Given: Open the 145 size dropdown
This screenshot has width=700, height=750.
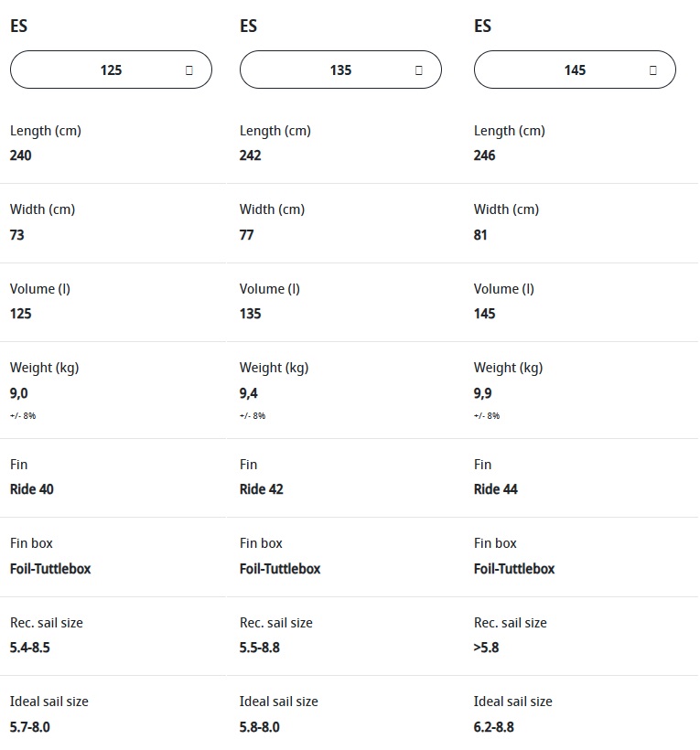Looking at the screenshot, I should pos(575,70).
